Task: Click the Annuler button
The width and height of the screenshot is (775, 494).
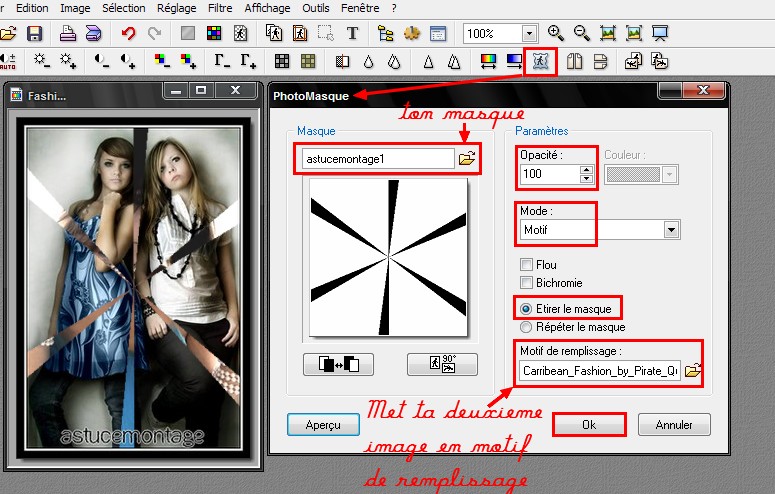Action: pyautogui.click(x=674, y=425)
